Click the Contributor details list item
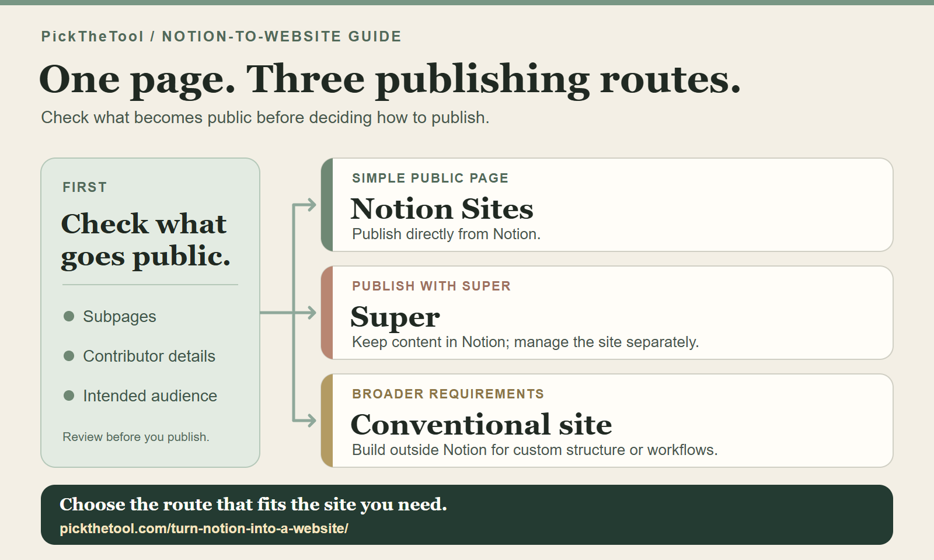The image size is (934, 560). 149,356
